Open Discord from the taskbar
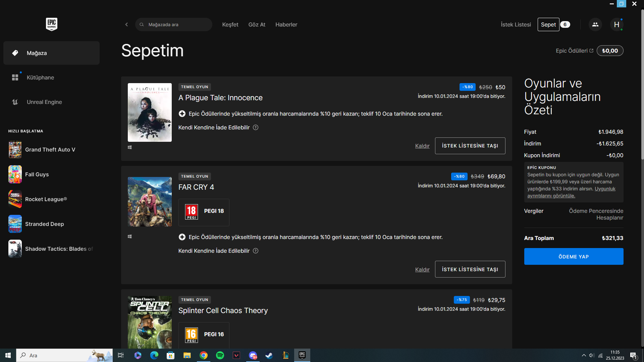644x362 pixels. (253, 355)
